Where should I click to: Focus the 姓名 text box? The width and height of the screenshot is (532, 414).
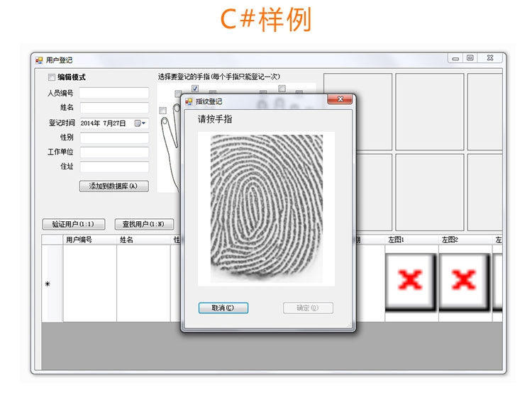coord(113,108)
